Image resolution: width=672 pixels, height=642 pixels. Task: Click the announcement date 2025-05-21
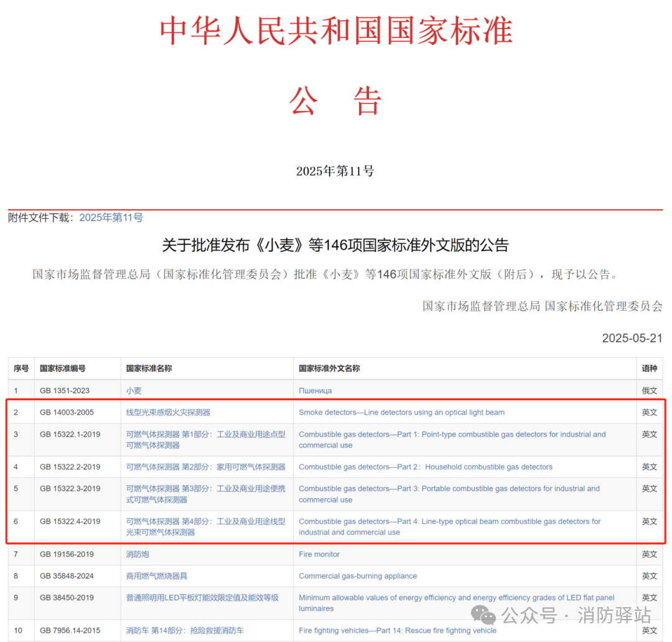[632, 338]
